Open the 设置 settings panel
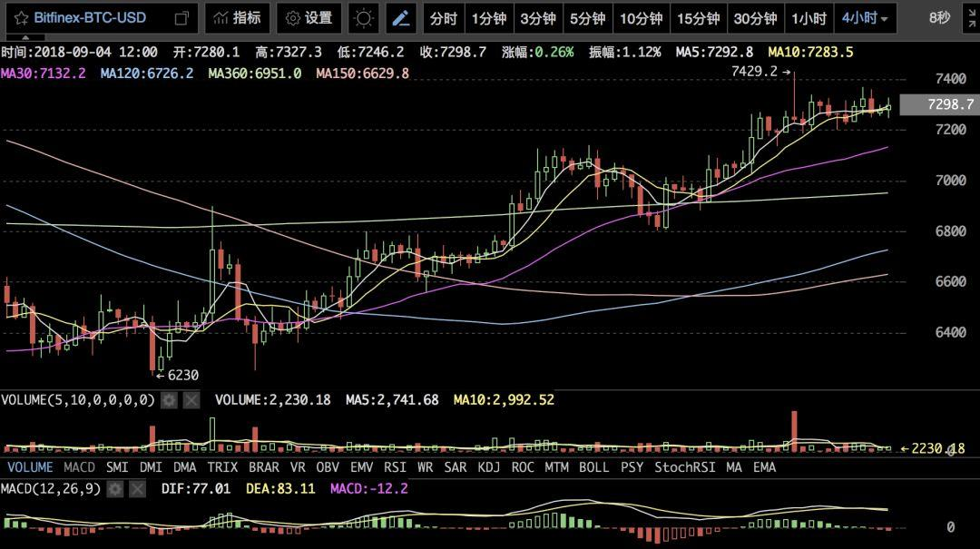Screen dimensions: 980x549 coord(309,18)
